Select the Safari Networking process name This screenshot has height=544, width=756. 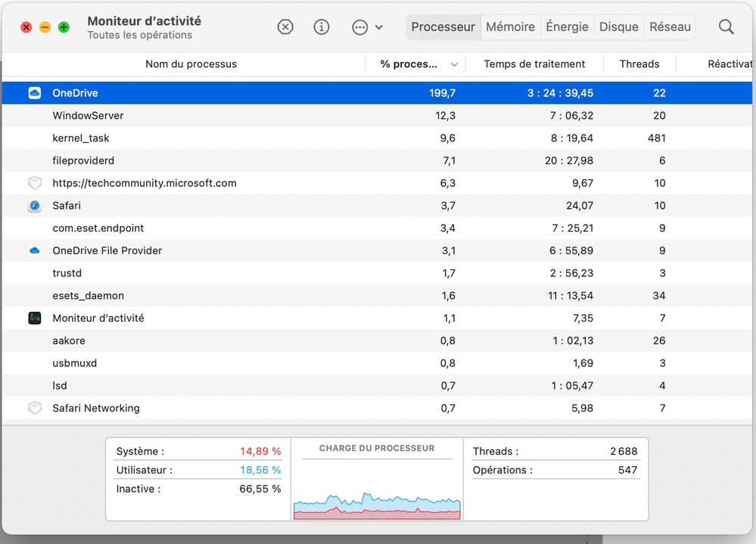point(96,408)
